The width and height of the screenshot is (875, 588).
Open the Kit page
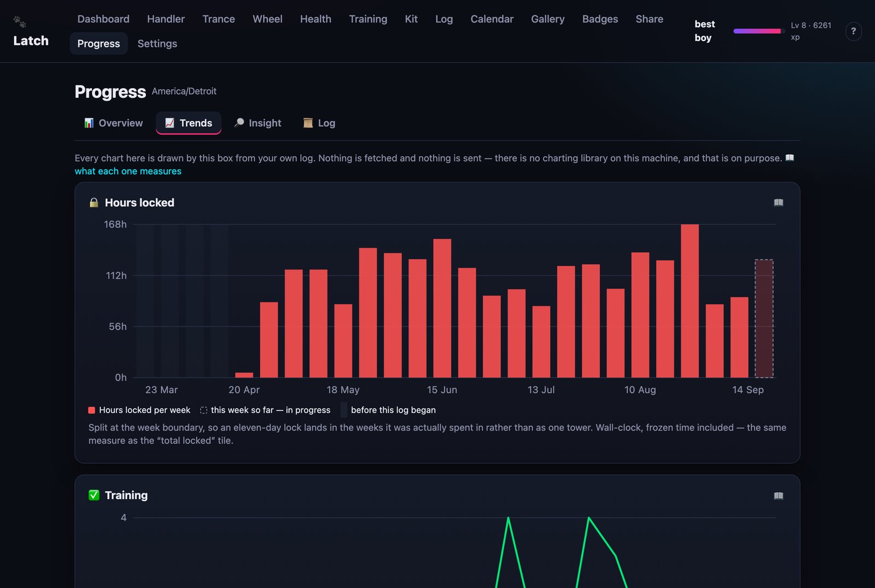[411, 19]
